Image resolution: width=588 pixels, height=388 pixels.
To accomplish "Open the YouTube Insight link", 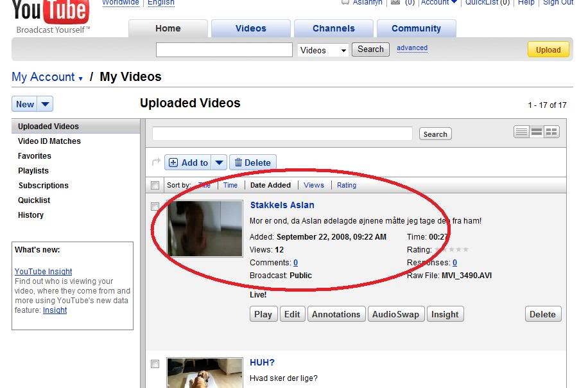I will pos(44,271).
